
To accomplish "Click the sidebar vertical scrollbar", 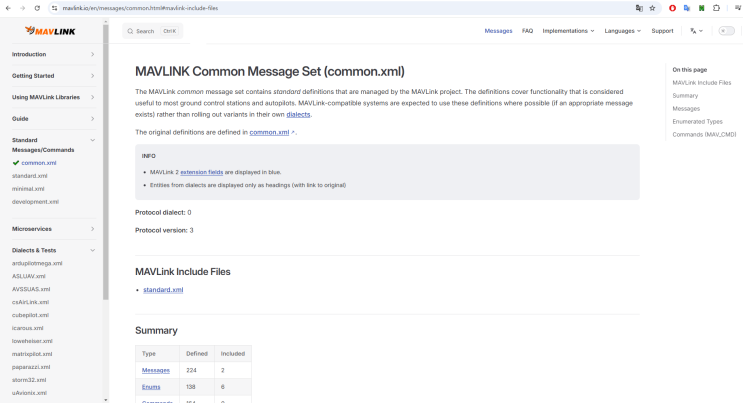I will click(x=106, y=161).
